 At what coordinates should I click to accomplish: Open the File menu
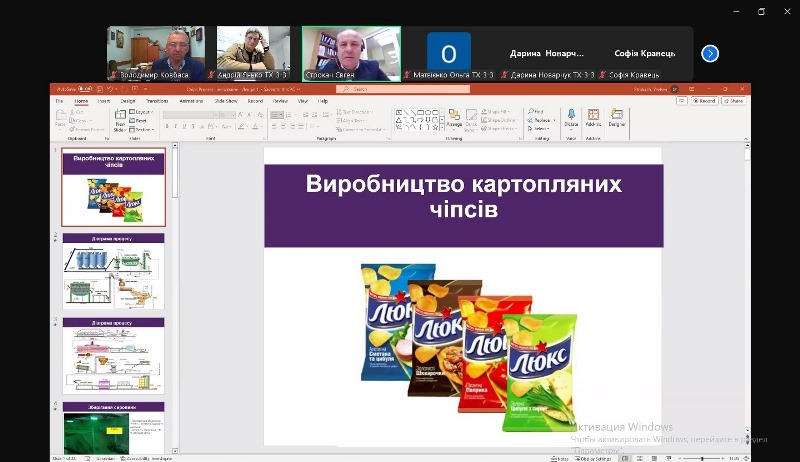(59, 101)
